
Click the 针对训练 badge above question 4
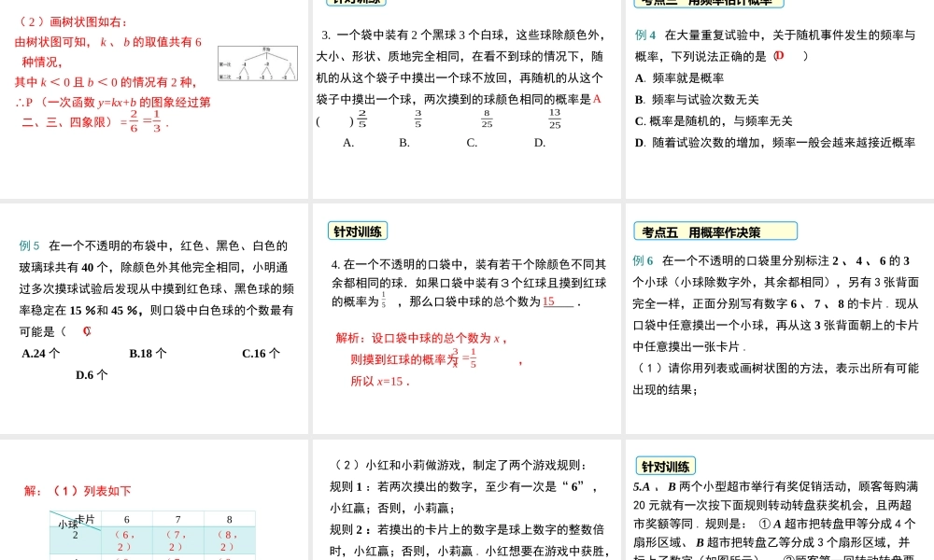[358, 231]
